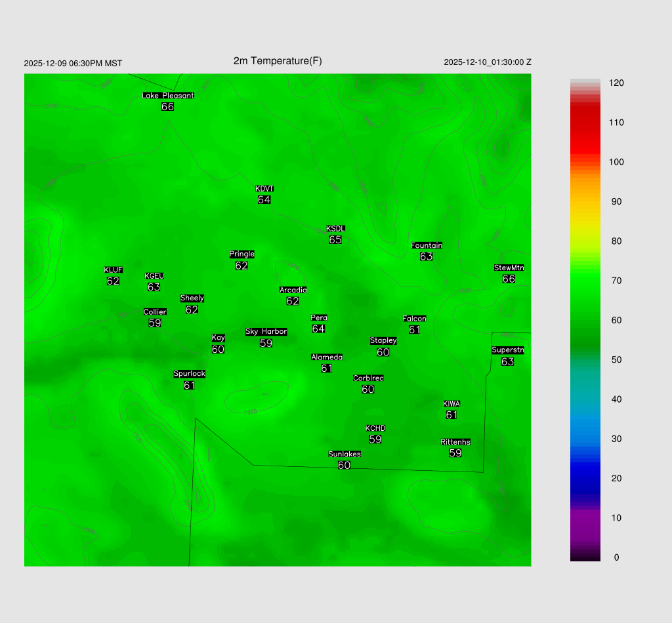Select the KLUF station label
The width and height of the screenshot is (672, 623).
click(114, 270)
